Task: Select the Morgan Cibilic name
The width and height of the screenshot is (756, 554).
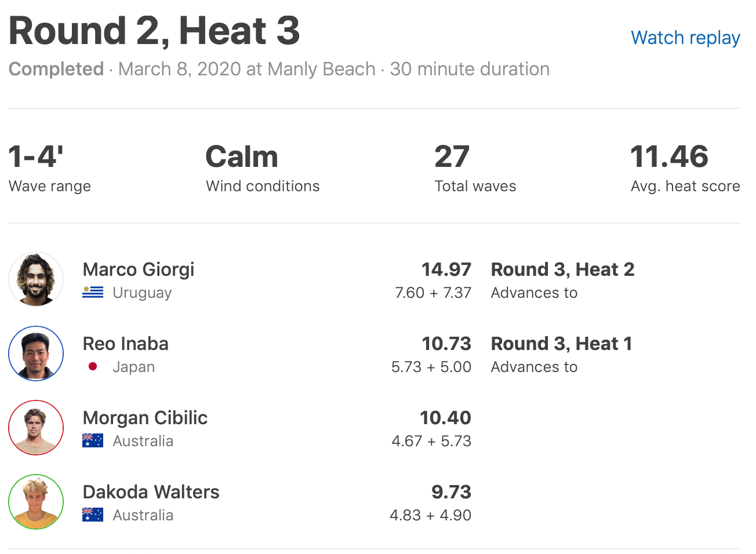Action: [x=145, y=418]
